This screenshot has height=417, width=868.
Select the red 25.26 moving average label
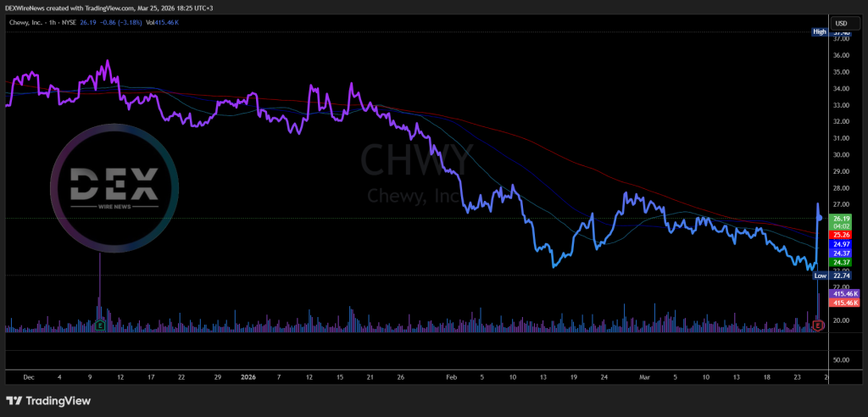pos(841,235)
